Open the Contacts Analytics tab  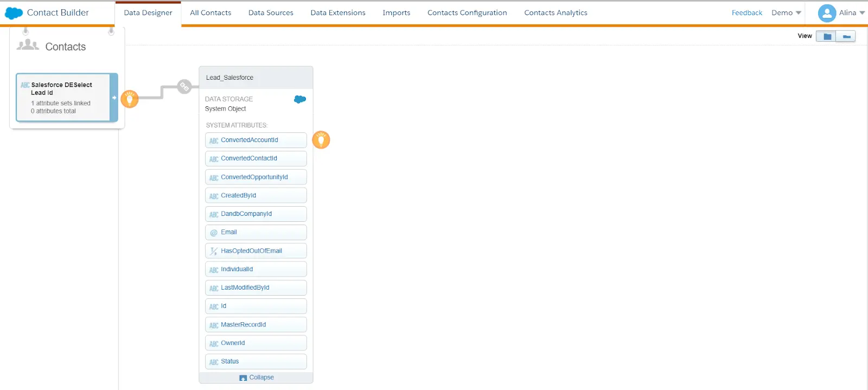(556, 13)
